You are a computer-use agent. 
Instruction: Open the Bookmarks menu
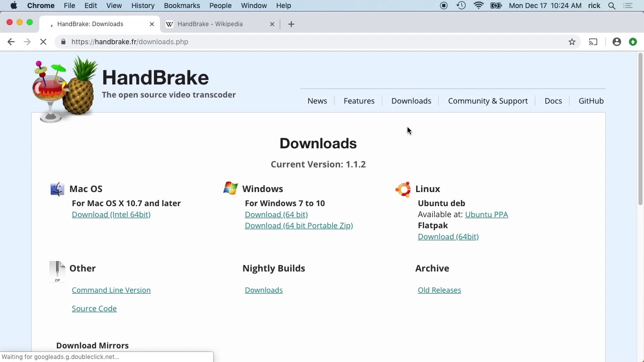(182, 6)
